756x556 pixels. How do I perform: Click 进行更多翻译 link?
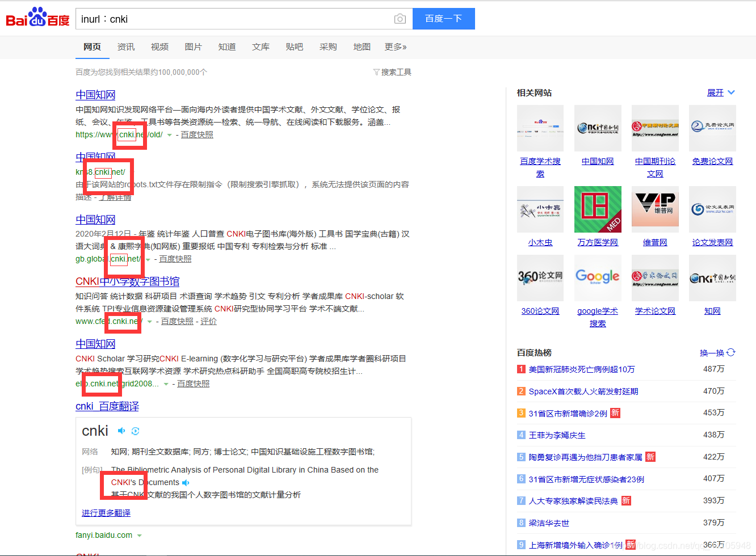coord(106,513)
